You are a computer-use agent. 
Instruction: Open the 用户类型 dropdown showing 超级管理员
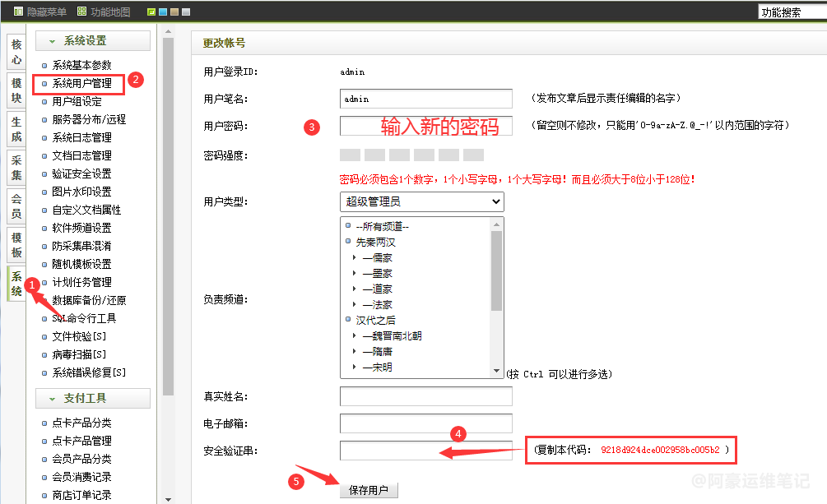click(x=421, y=201)
